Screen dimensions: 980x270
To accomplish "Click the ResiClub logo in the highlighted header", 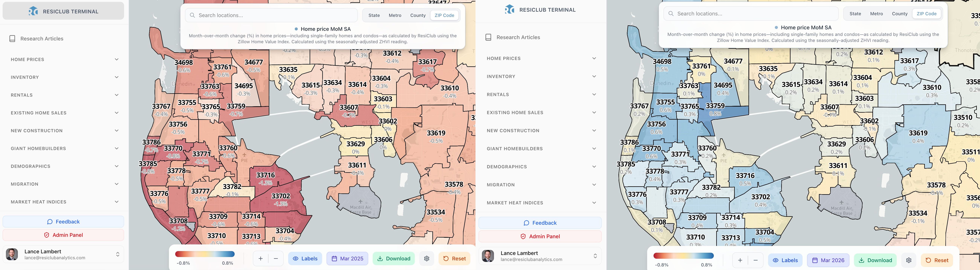I will pyautogui.click(x=34, y=11).
